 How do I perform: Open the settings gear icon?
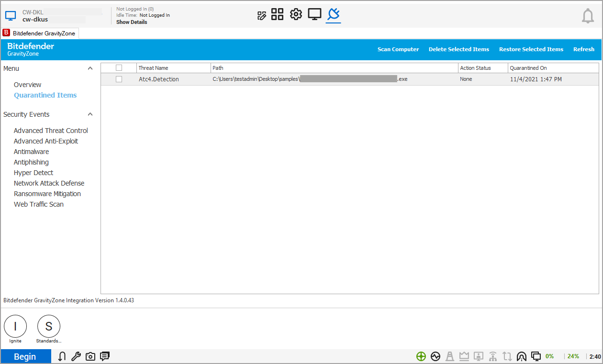(296, 14)
